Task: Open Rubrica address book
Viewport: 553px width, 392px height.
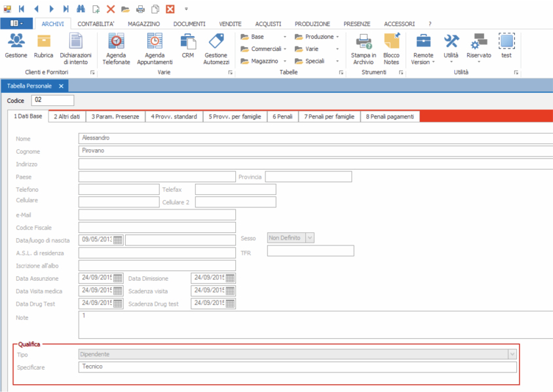Action: (x=44, y=45)
